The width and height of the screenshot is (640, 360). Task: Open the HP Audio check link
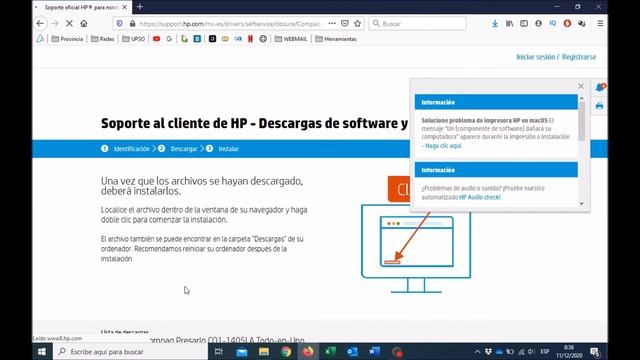(x=480, y=197)
